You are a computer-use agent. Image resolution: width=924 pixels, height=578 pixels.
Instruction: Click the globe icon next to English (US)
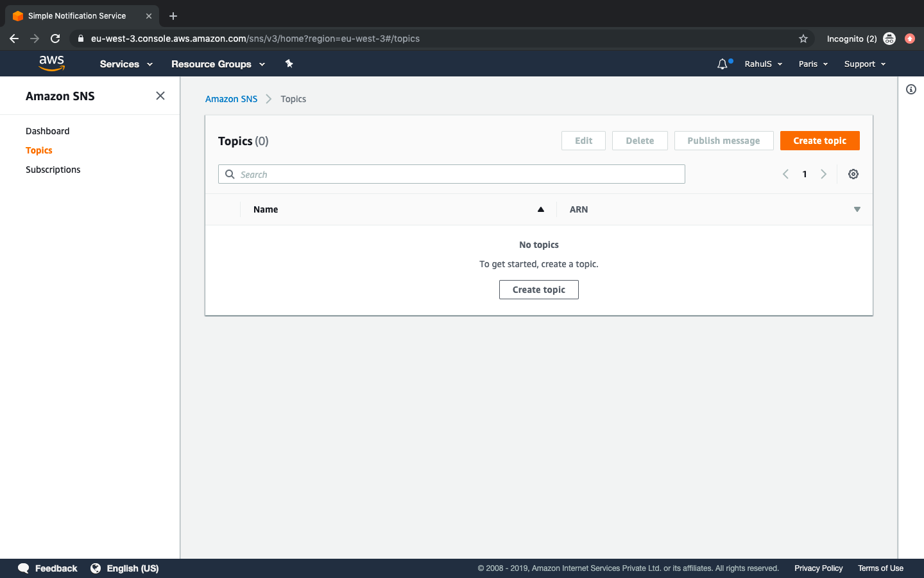pyautogui.click(x=96, y=568)
